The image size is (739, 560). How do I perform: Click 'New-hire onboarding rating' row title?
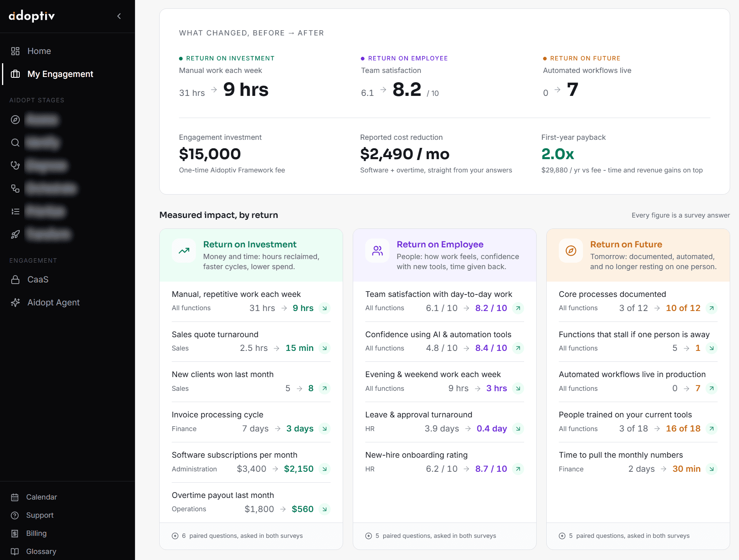416,455
